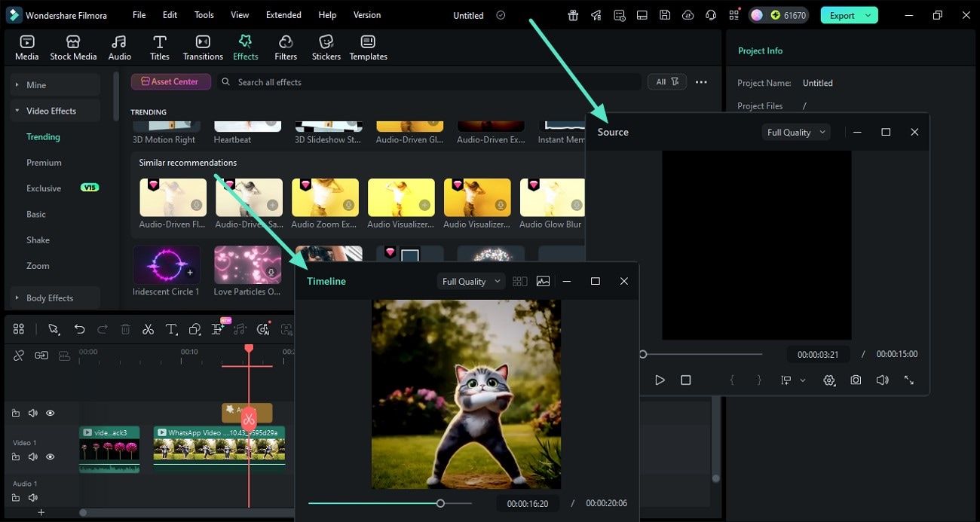Open the Asset Center
The height and width of the screenshot is (522, 980).
coord(171,81)
